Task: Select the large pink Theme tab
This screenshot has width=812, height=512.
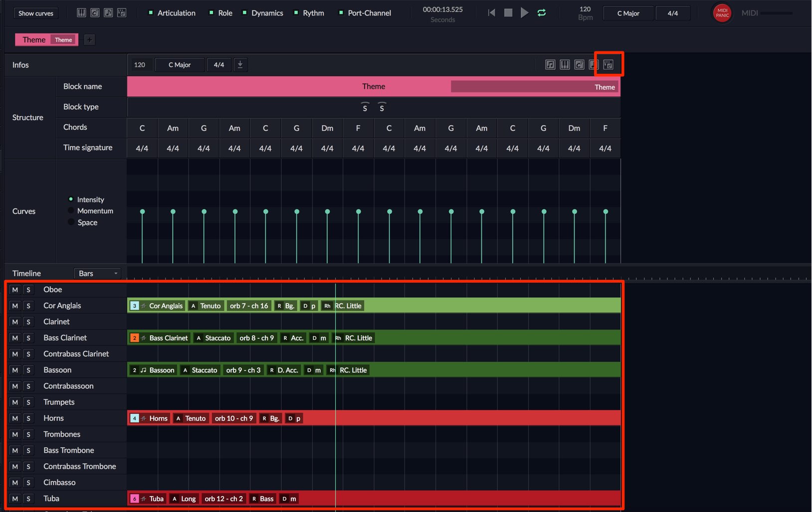Action: [x=34, y=39]
